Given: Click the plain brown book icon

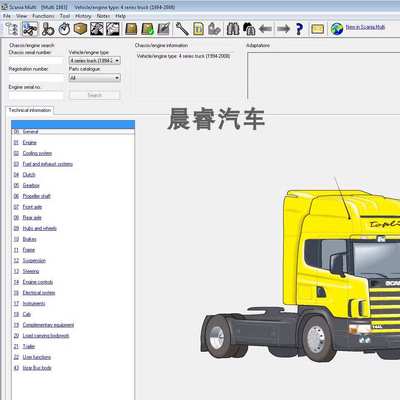Looking at the screenshot, I should [131, 29].
